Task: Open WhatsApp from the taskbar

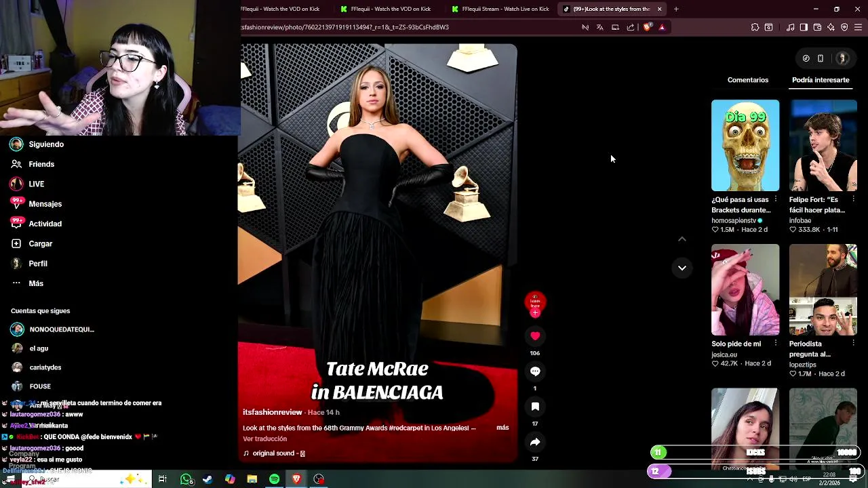Action: point(186,479)
